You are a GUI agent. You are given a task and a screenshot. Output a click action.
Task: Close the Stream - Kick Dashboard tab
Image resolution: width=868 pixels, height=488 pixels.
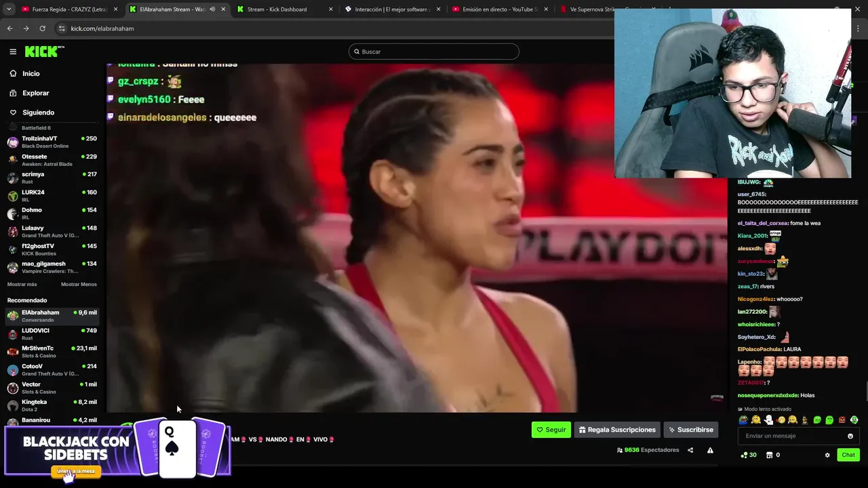tap(331, 9)
